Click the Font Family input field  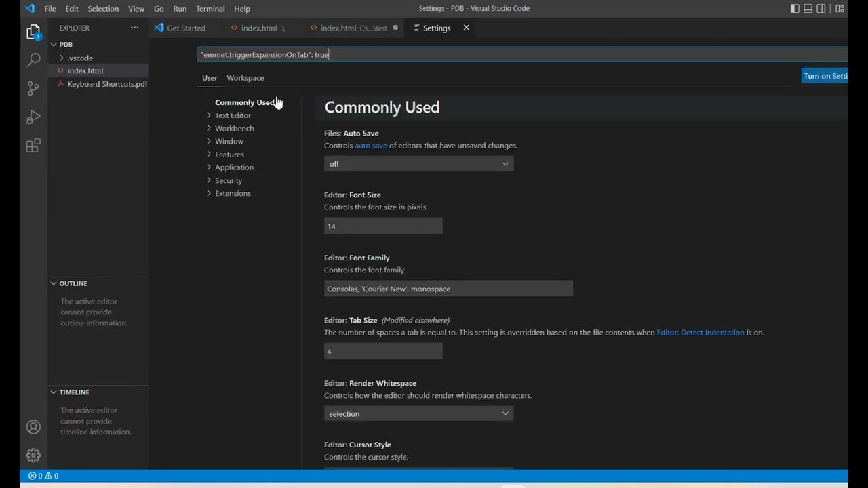[448, 289]
